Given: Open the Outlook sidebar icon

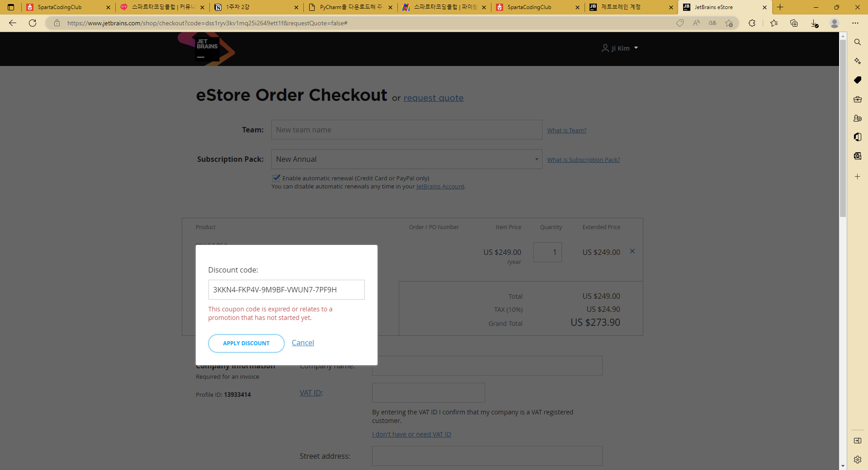Looking at the screenshot, I should [857, 156].
